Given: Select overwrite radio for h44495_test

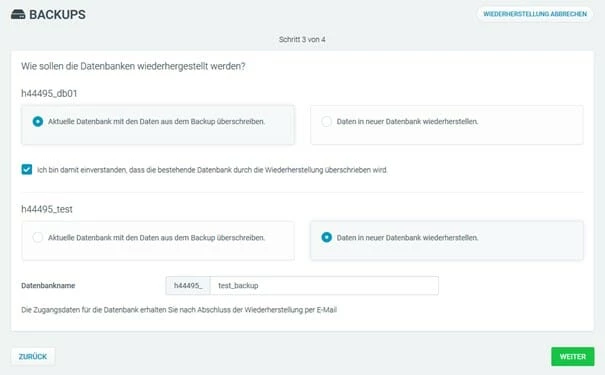Looking at the screenshot, I should (38, 238).
